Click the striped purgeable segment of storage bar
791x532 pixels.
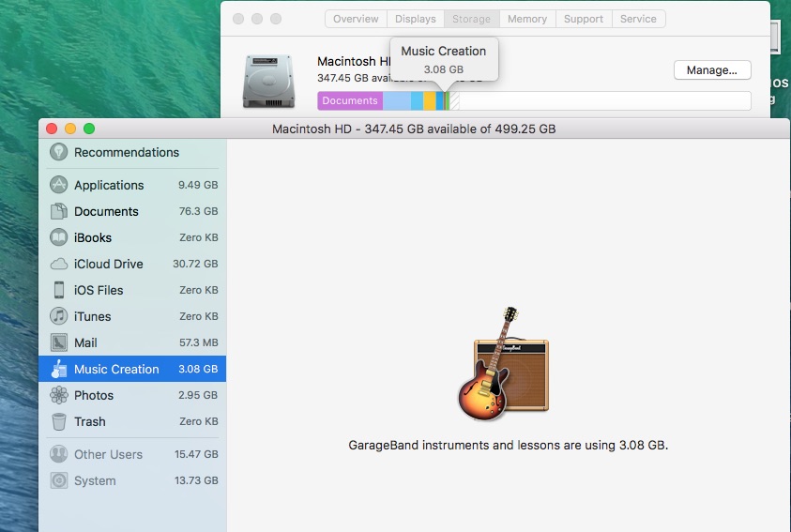pos(454,100)
